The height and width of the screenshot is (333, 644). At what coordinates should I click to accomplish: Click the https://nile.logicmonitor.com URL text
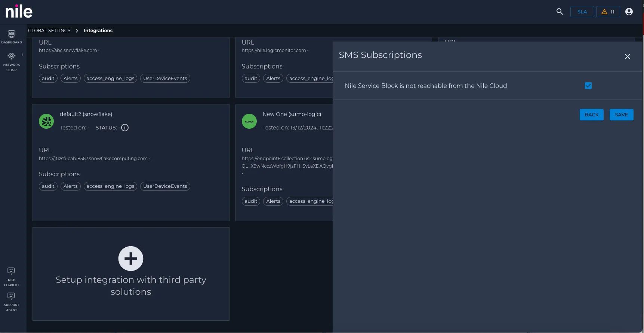[274, 51]
